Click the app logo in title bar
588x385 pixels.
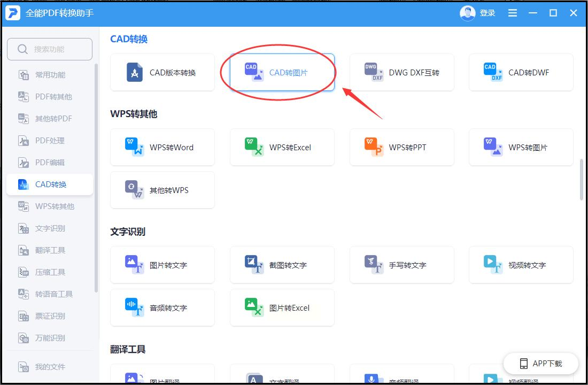13,13
